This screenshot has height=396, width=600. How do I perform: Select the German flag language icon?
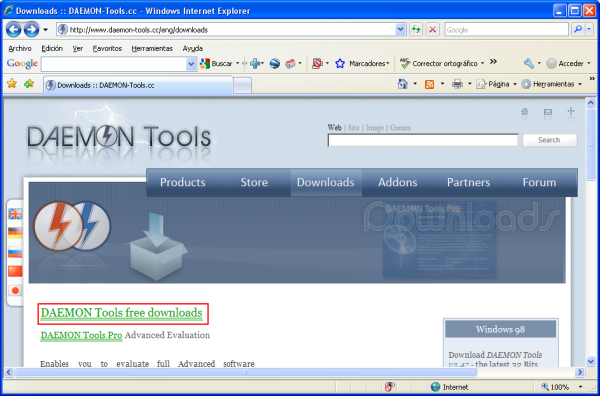click(x=15, y=233)
